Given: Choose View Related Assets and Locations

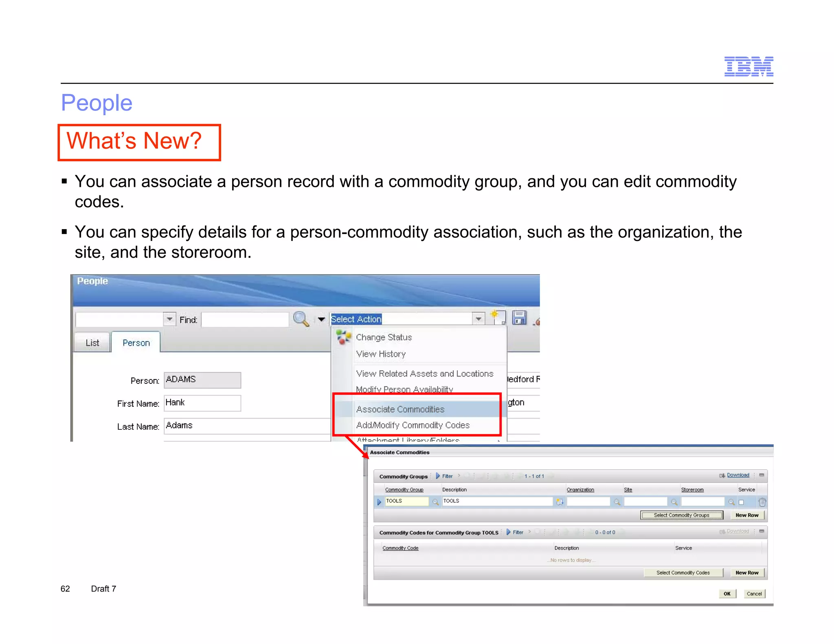Looking at the screenshot, I should pyautogui.click(x=424, y=373).
